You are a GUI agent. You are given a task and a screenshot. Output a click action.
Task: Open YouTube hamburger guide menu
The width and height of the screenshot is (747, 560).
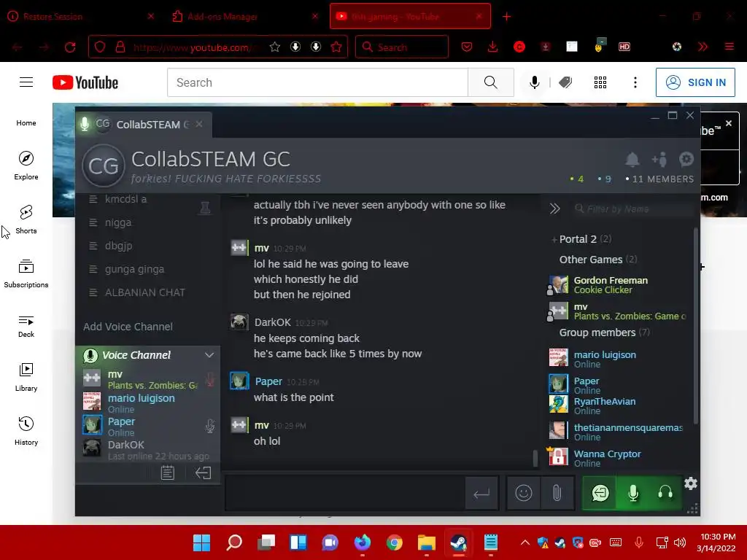coord(26,82)
